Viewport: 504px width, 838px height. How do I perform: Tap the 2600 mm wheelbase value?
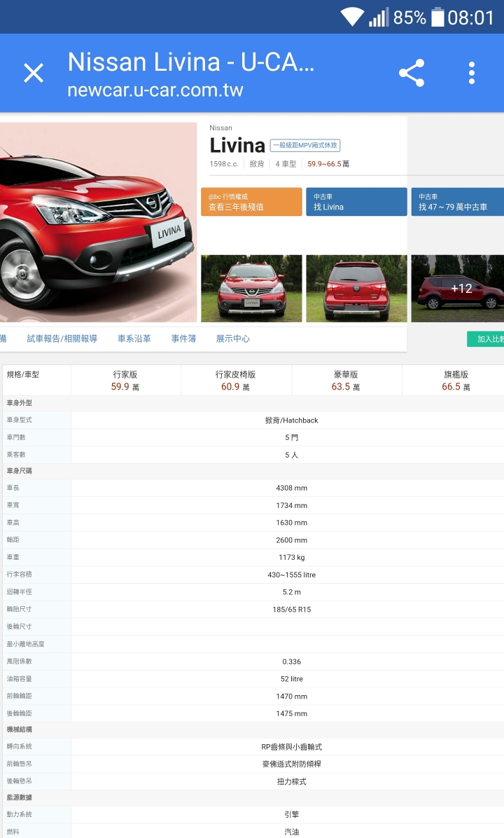click(291, 540)
